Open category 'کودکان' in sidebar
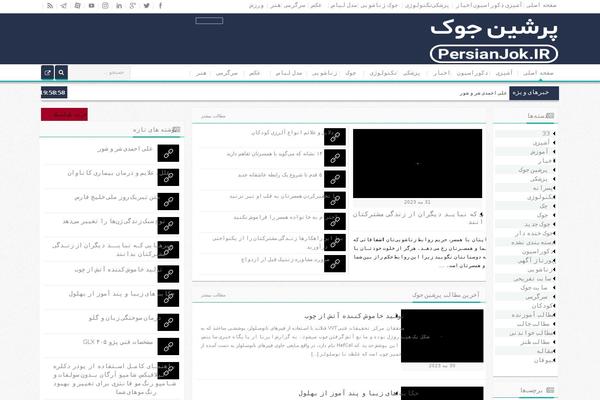 click(x=542, y=306)
